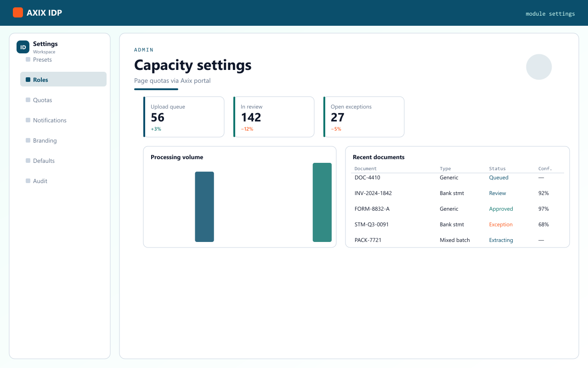Click the teal processing volume bar

click(x=322, y=202)
